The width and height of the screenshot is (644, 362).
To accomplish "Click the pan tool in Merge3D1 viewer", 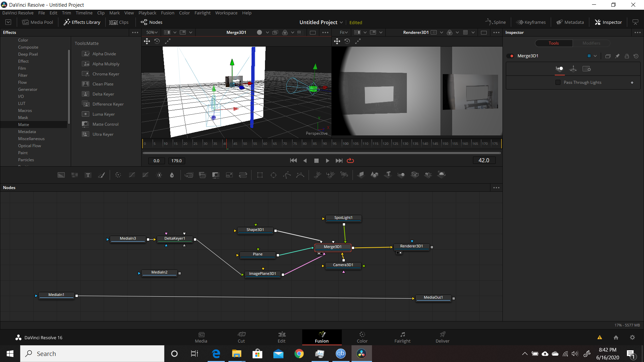I will 147,41.
